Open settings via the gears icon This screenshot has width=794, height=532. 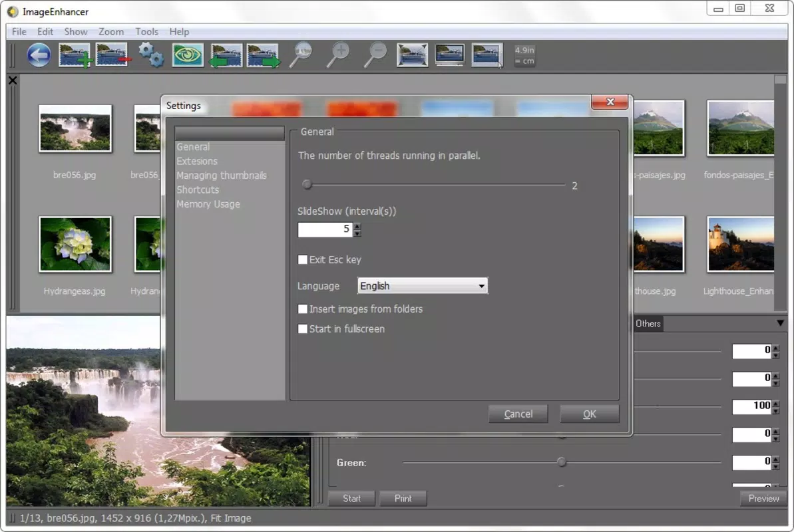tap(151, 55)
